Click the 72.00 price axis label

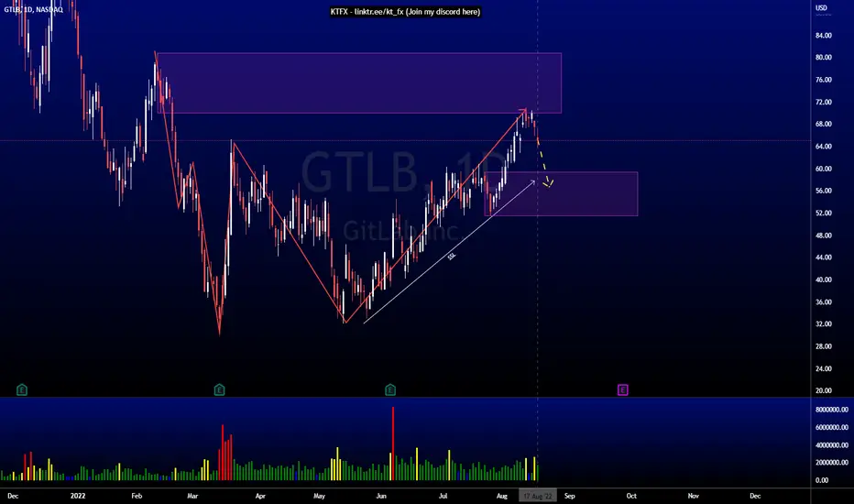pyautogui.click(x=824, y=102)
